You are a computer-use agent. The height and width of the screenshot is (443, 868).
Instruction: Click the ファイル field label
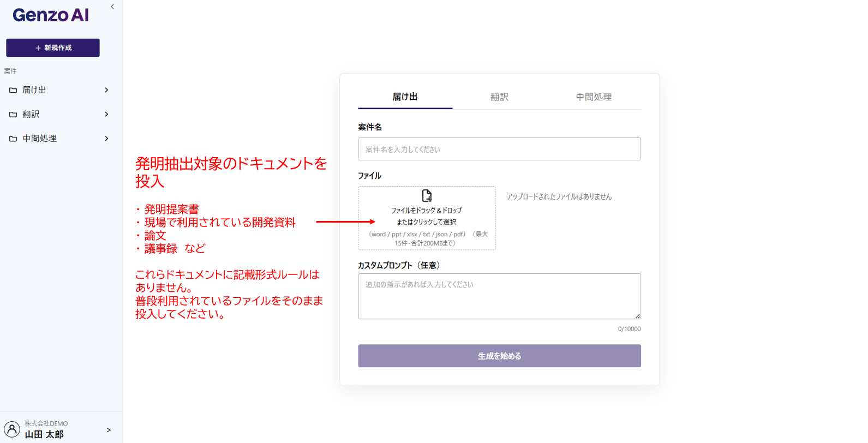(x=369, y=176)
